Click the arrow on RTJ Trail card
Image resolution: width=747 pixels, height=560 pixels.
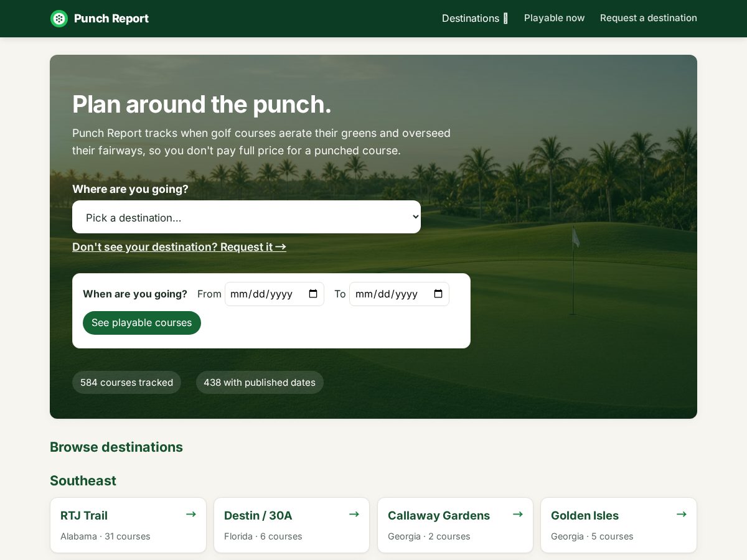point(191,514)
